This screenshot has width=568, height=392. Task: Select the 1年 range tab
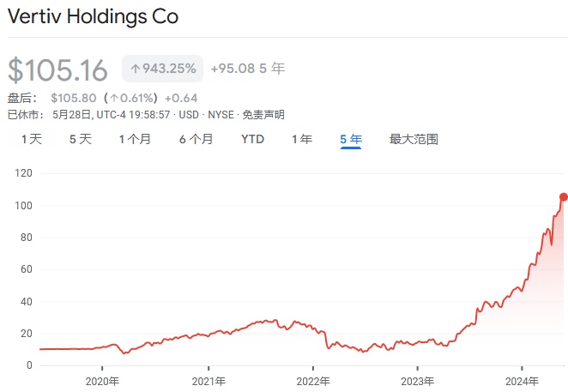302,139
